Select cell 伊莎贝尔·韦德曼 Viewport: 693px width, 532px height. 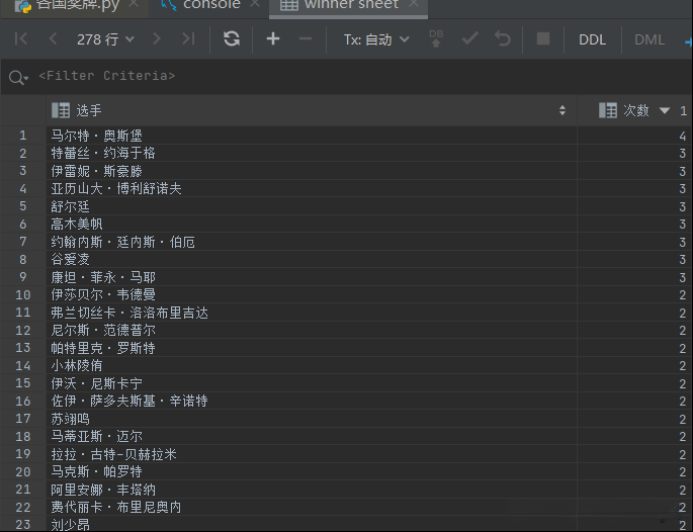tap(312, 295)
